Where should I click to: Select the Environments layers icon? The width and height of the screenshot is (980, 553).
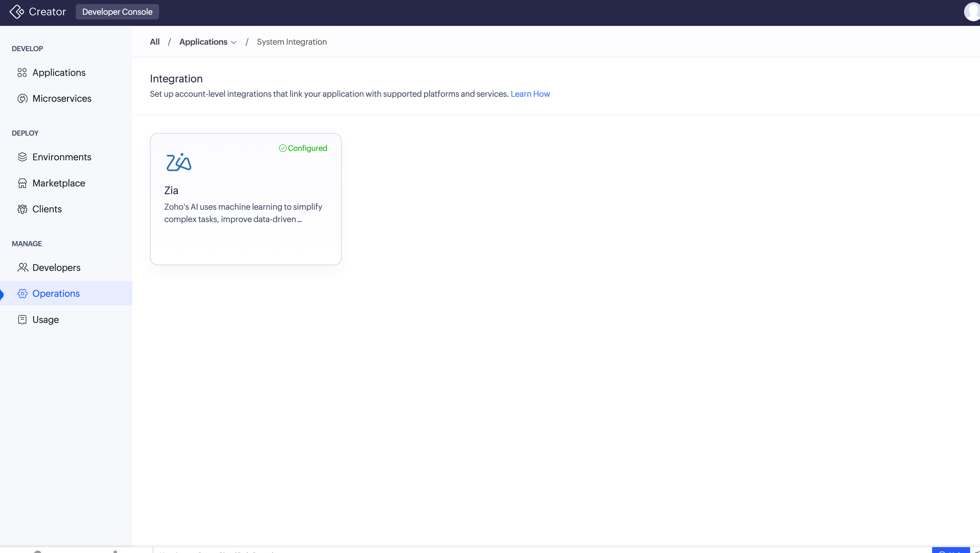coord(22,157)
